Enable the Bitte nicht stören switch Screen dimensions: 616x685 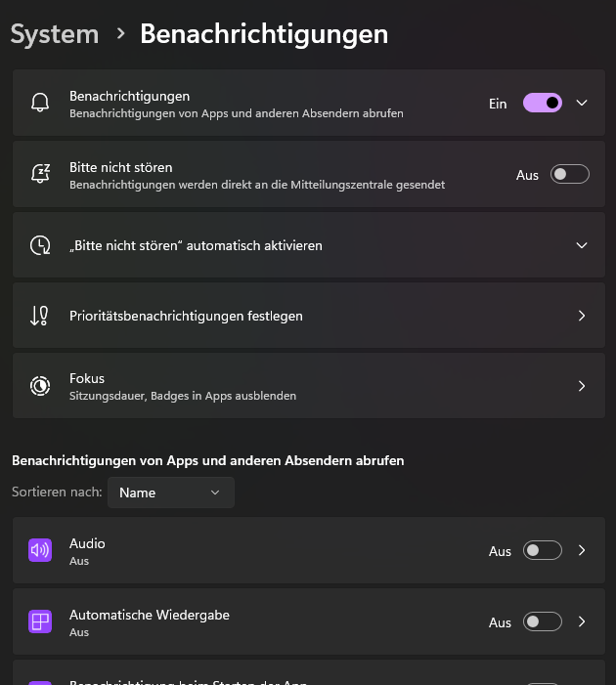570,175
